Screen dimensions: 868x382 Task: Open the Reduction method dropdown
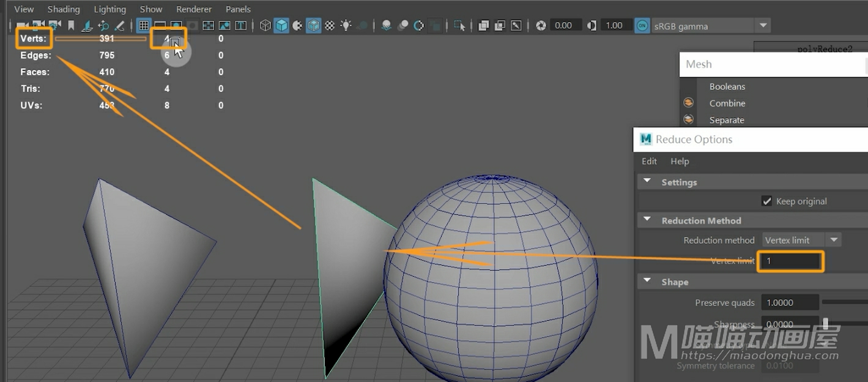(x=801, y=240)
